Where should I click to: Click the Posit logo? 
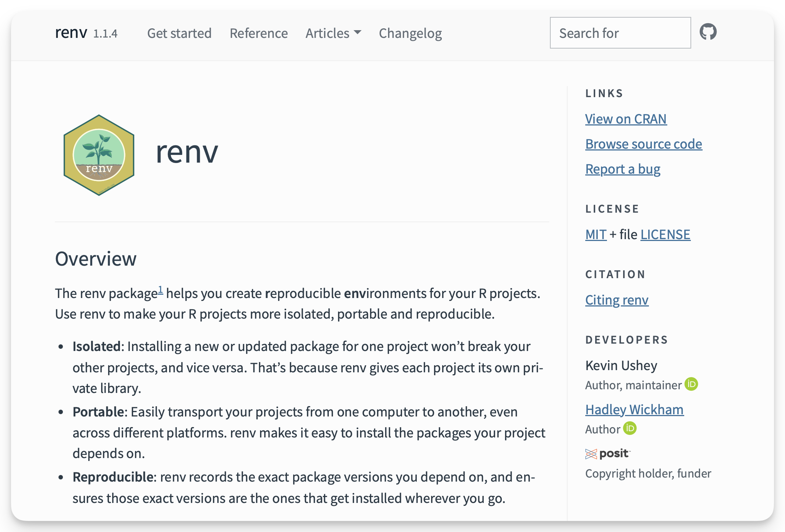[x=608, y=454]
